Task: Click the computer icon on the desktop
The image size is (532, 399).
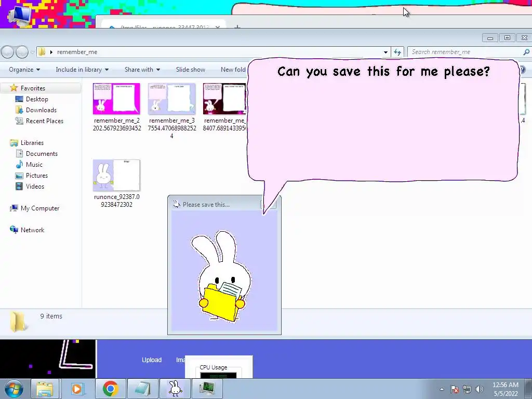Action: click(x=20, y=15)
